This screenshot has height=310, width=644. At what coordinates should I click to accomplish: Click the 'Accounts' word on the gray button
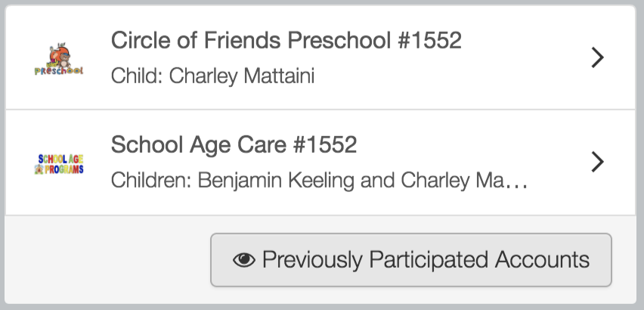[x=542, y=260]
